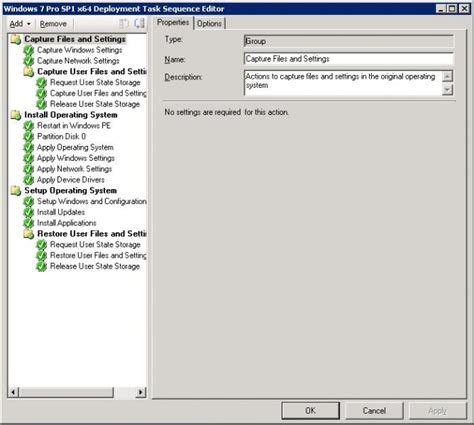The height and width of the screenshot is (425, 474).
Task: Select the Apply Windows Settings step
Action: (x=76, y=158)
